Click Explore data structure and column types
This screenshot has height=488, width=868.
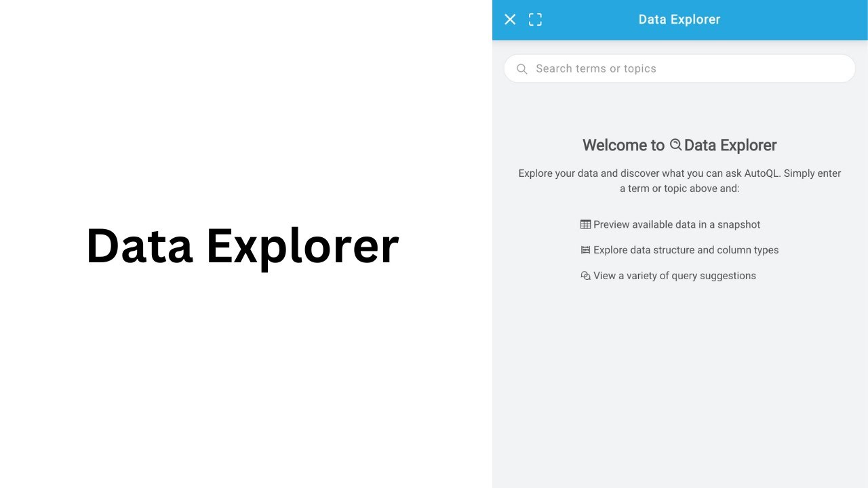pyautogui.click(x=686, y=250)
